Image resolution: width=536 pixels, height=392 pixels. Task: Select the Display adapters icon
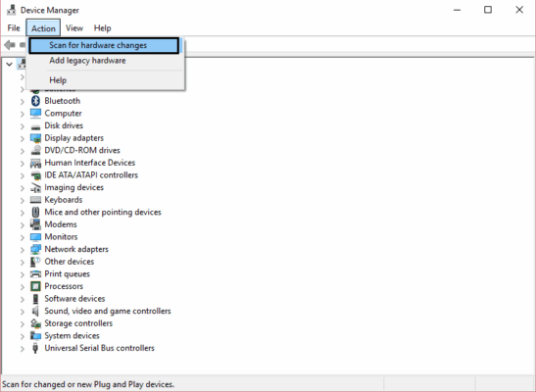tap(35, 138)
